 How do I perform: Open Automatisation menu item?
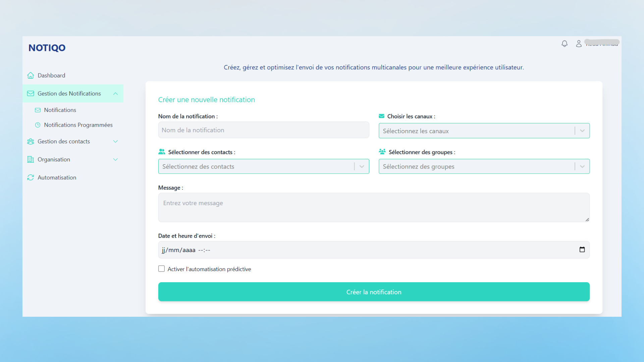point(73,178)
